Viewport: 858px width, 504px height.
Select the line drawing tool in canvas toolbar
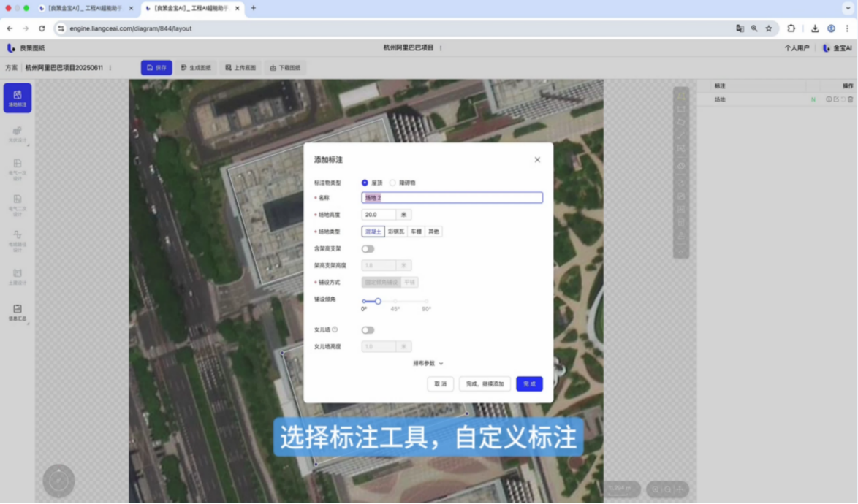pyautogui.click(x=681, y=135)
